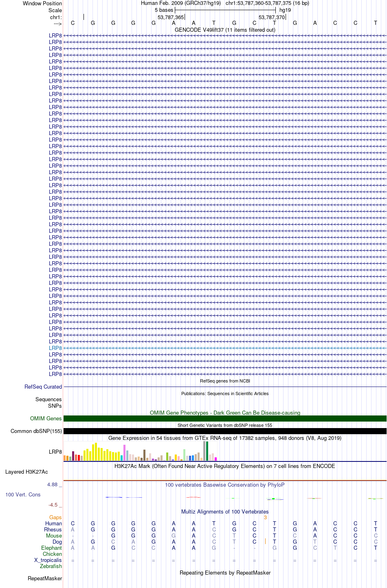The height and width of the screenshot is (588, 387).
Task: Click the 100 Vert. Cons label
Action: [23, 494]
